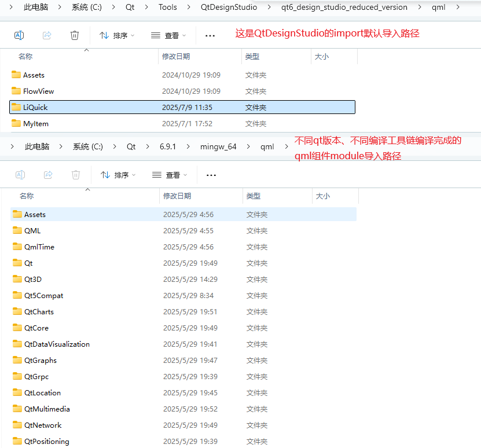Click date 2025/5/29 8:34 of Qt5Compat
Screen dimensions: 481x448
188,296
